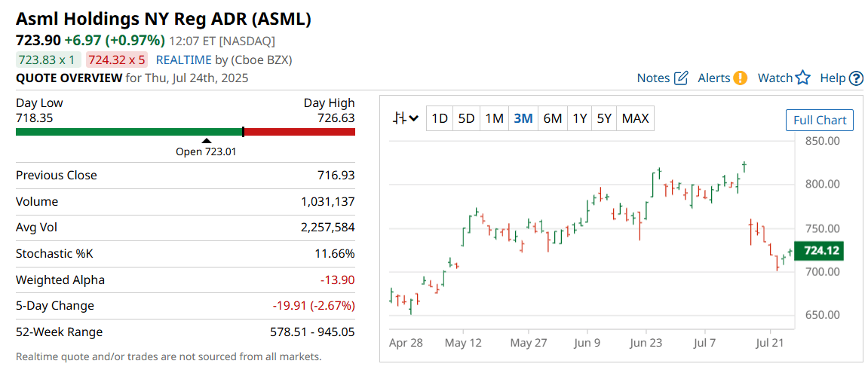Select the 5D chart period
The width and height of the screenshot is (868, 373).
(x=467, y=118)
